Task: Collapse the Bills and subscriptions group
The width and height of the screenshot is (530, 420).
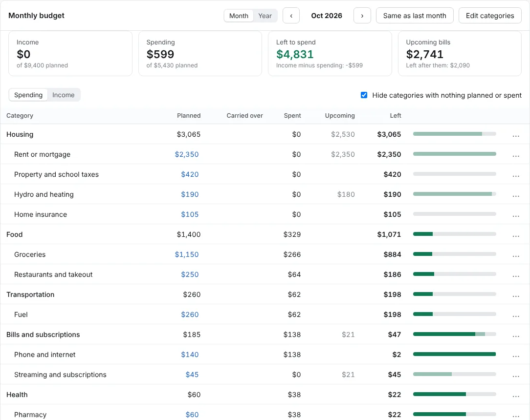Action: point(43,335)
